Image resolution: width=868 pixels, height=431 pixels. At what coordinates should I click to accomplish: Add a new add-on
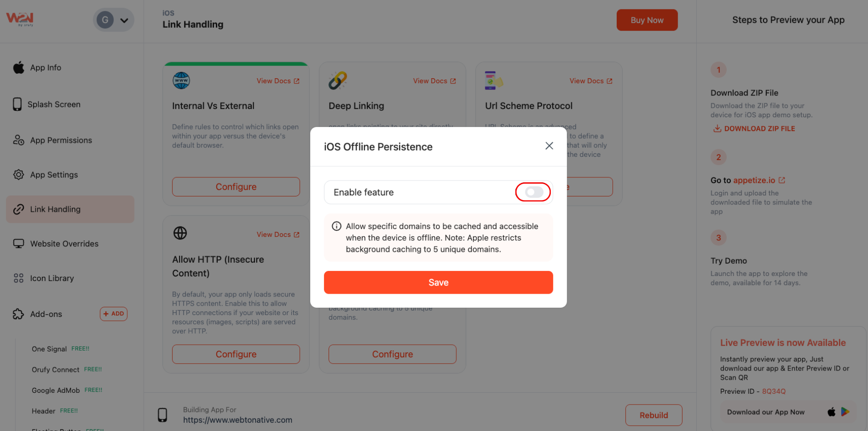(x=114, y=314)
